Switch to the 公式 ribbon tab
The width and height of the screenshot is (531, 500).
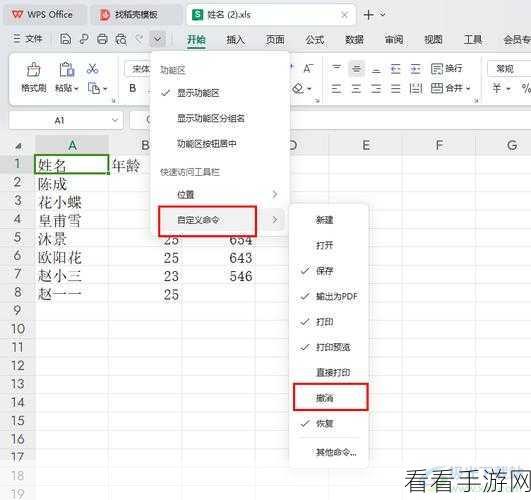[315, 40]
